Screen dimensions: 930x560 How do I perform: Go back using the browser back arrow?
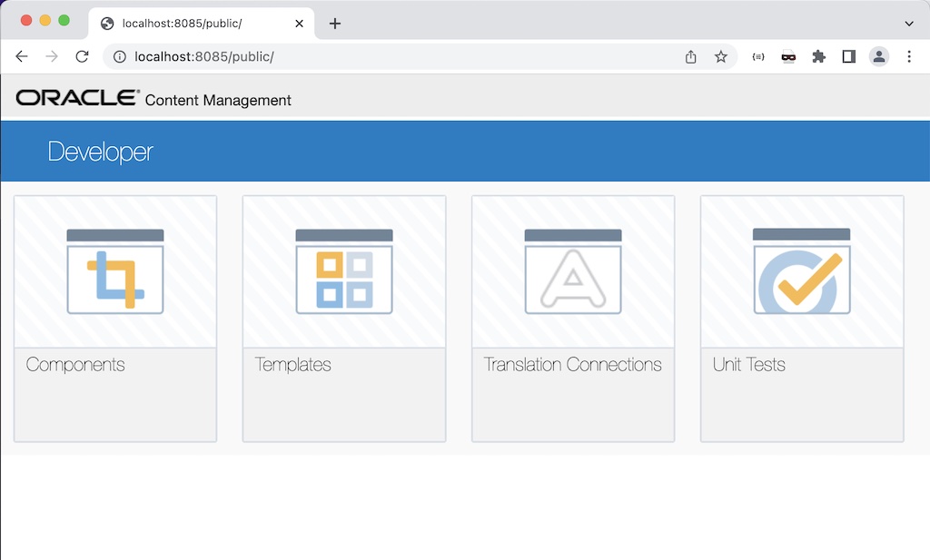click(22, 56)
